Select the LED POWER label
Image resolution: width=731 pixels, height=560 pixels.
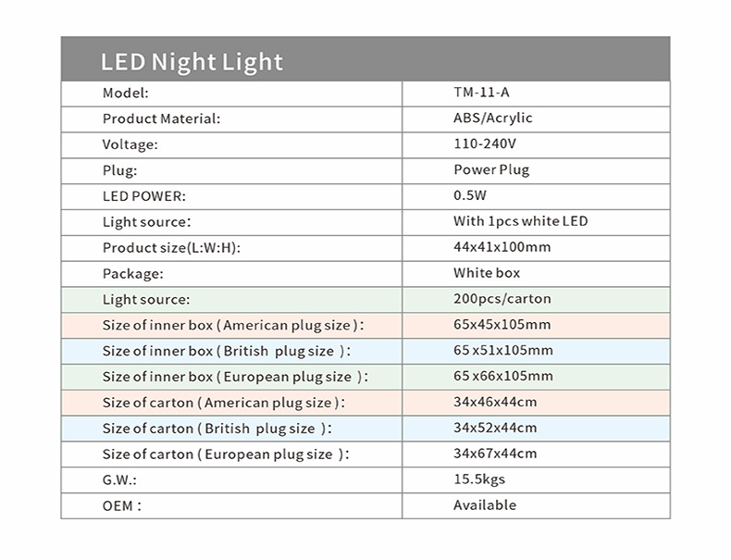pos(143,196)
